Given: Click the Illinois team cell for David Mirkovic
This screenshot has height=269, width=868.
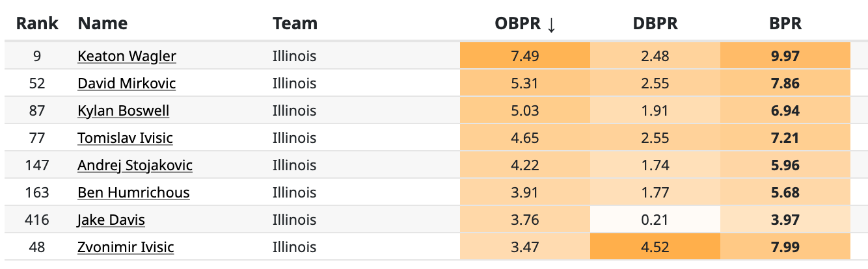Looking at the screenshot, I should click(294, 84).
